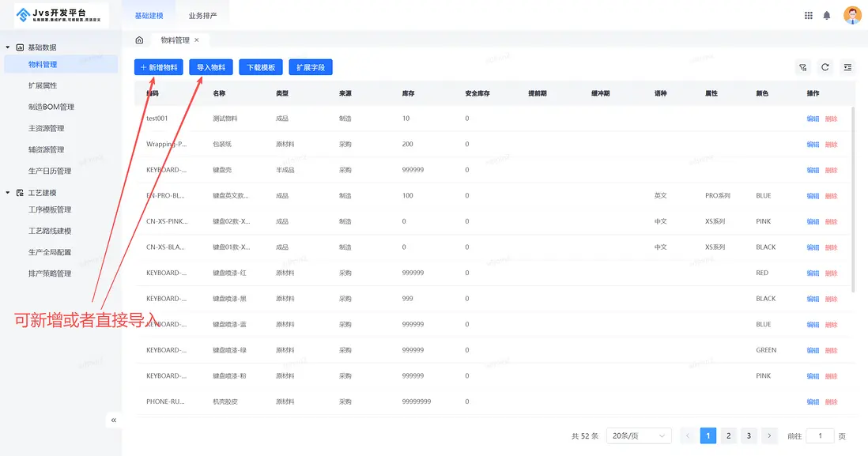Viewport: 868px width, 456px height.
Task: Collapse the 基础数据 tree group
Action: (8, 47)
